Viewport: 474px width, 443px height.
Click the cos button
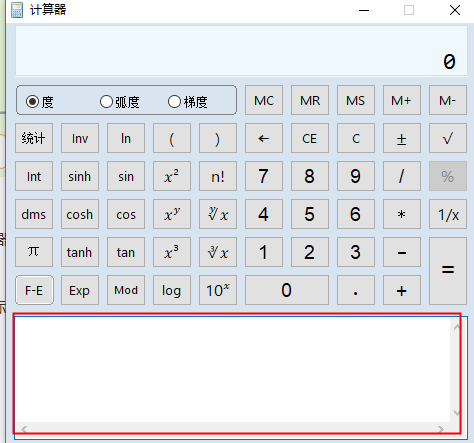pos(126,214)
